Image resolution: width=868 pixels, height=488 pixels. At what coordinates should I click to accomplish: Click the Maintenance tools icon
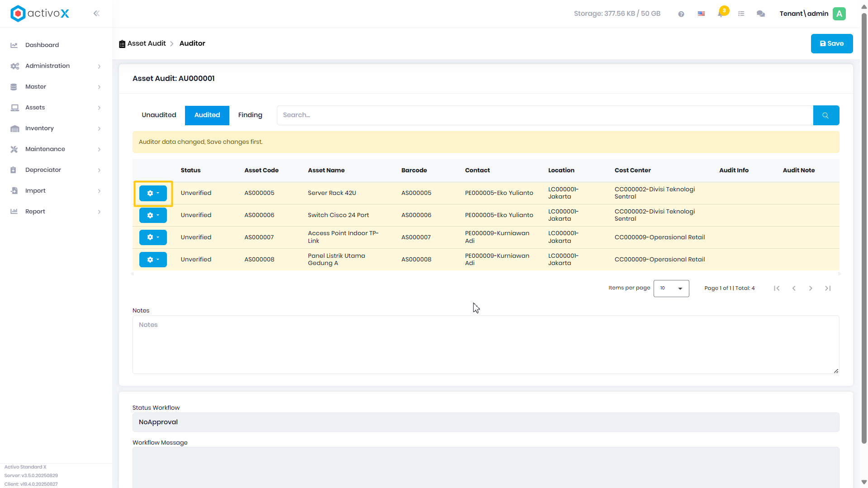pos(14,149)
